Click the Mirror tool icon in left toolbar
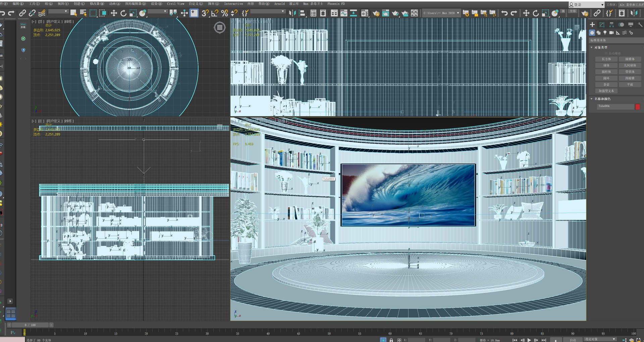This screenshot has width=644, height=342. (x=292, y=13)
